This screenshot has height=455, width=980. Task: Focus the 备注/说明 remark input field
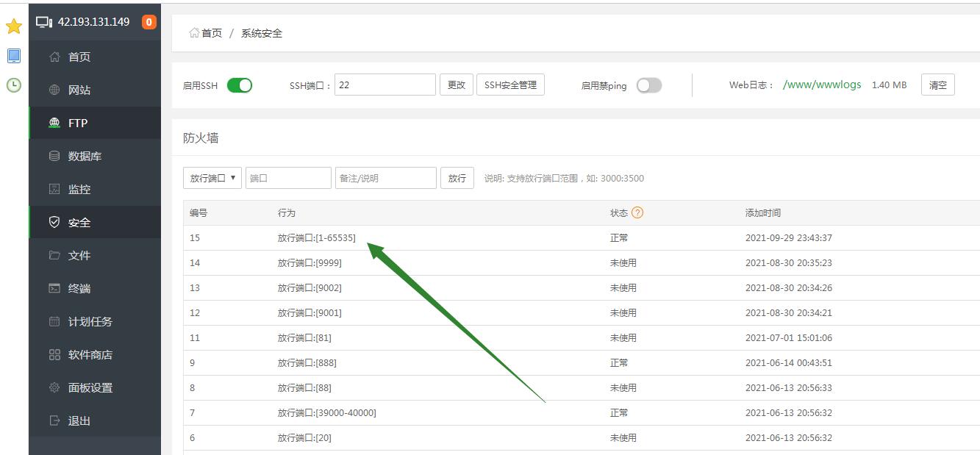pyautogui.click(x=386, y=178)
